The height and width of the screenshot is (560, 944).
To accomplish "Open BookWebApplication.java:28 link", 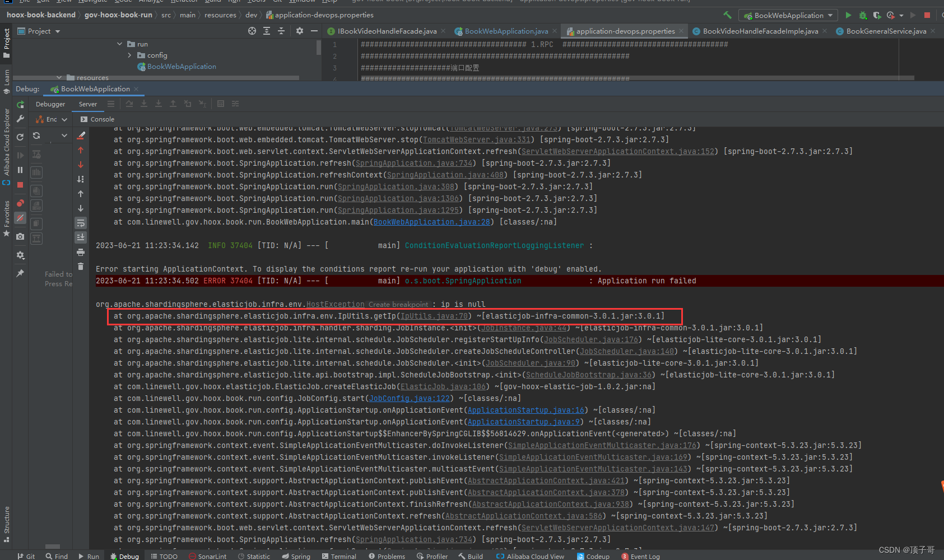I will point(432,222).
